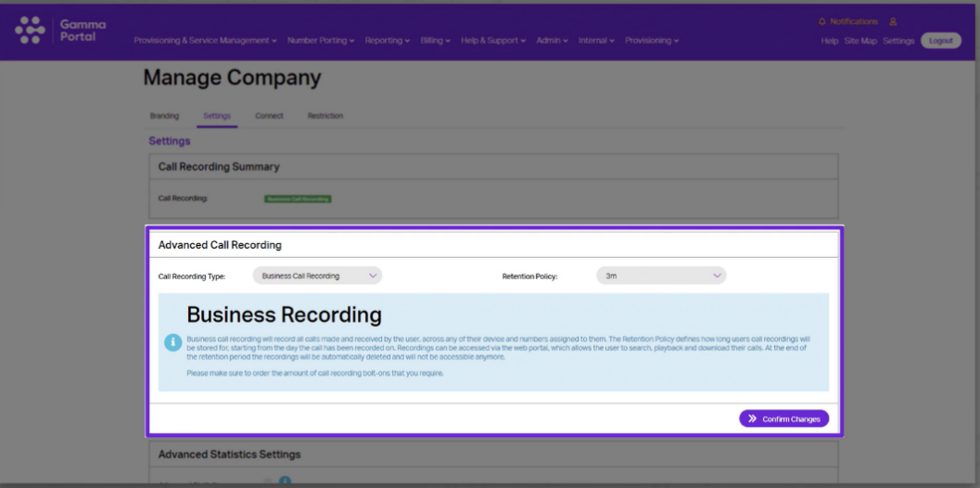The width and height of the screenshot is (980, 488).
Task: Open the Admin dropdown menu
Action: pyautogui.click(x=552, y=41)
